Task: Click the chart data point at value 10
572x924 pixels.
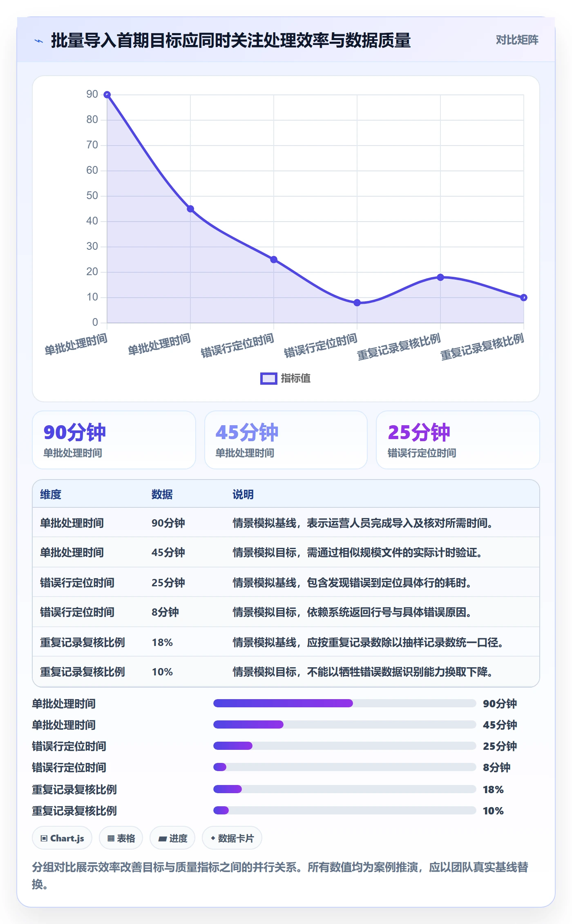Action: tap(524, 298)
